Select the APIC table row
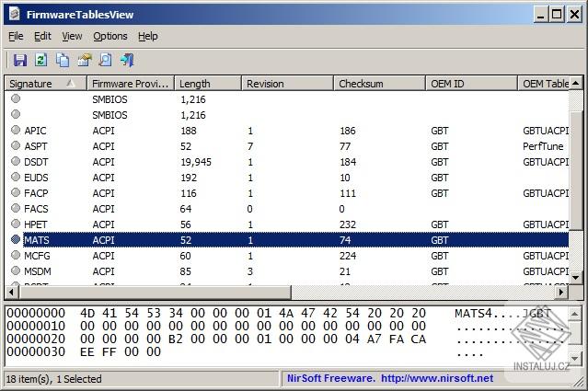Image resolution: width=588 pixels, height=391 pixels. click(287, 131)
